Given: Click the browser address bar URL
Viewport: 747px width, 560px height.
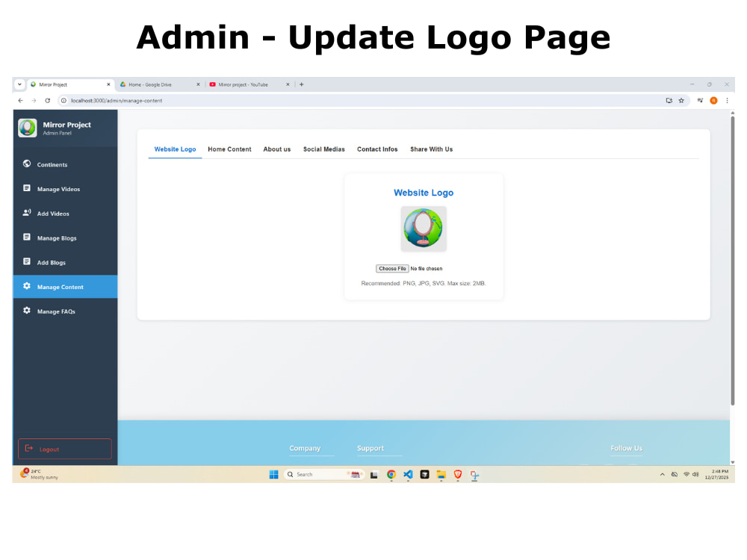Looking at the screenshot, I should coord(117,101).
